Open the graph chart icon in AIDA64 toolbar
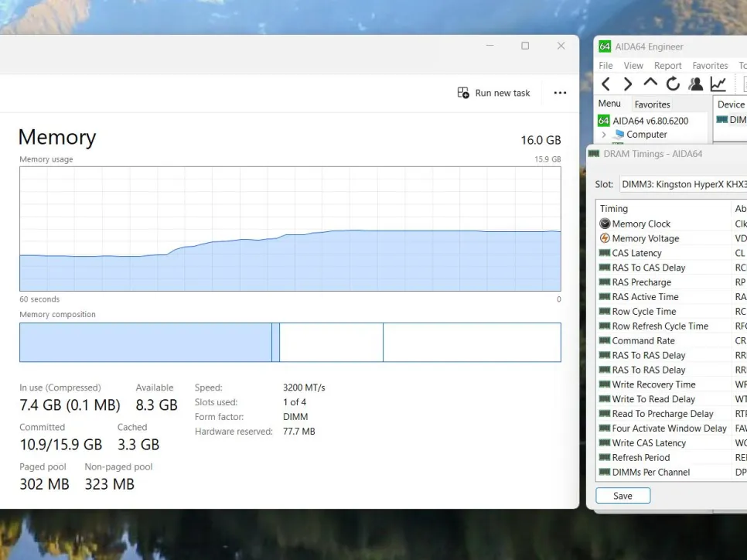This screenshot has height=560, width=747. click(x=718, y=84)
